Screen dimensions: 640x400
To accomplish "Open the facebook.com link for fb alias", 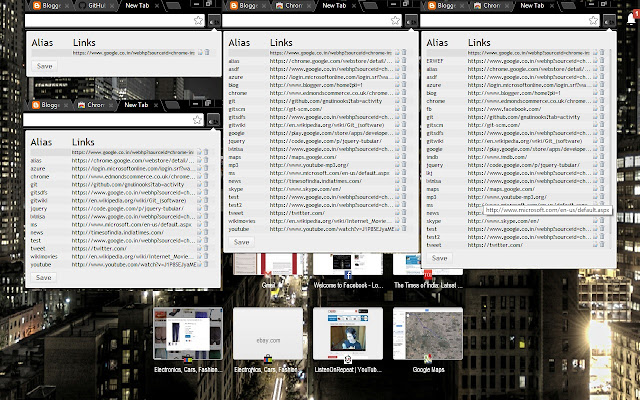I will click(x=504, y=109).
